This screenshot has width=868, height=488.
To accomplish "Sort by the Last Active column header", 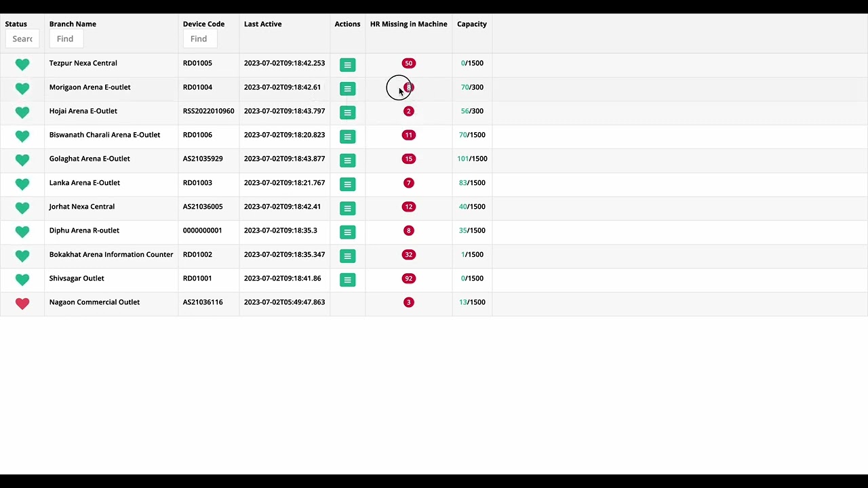I will [262, 24].
